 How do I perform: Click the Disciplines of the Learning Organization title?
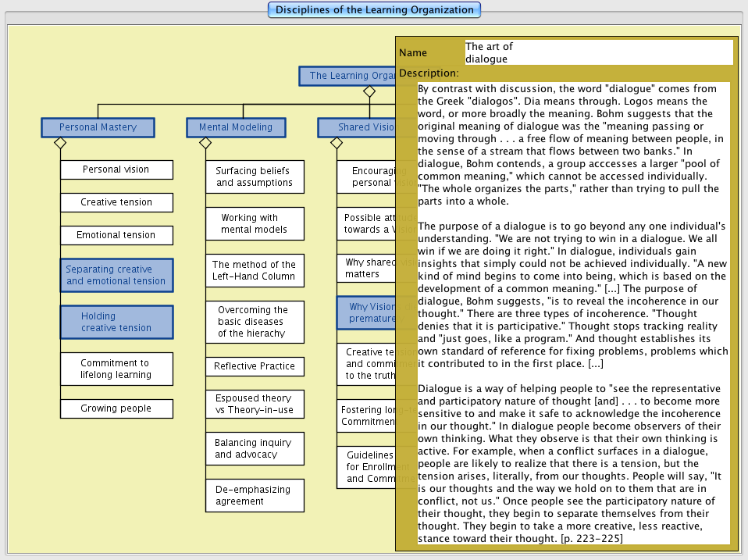374,10
